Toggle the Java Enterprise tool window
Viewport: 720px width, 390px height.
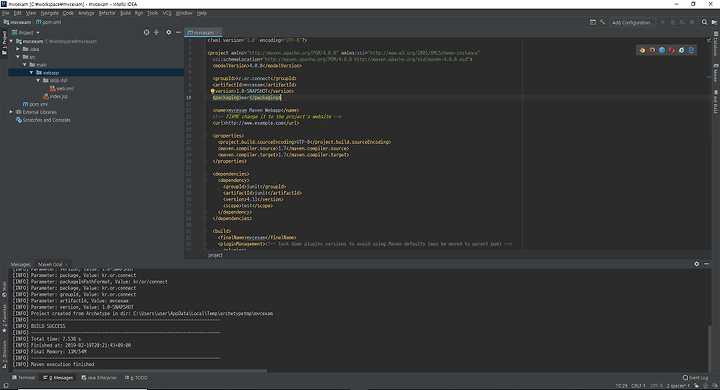pyautogui.click(x=99, y=378)
